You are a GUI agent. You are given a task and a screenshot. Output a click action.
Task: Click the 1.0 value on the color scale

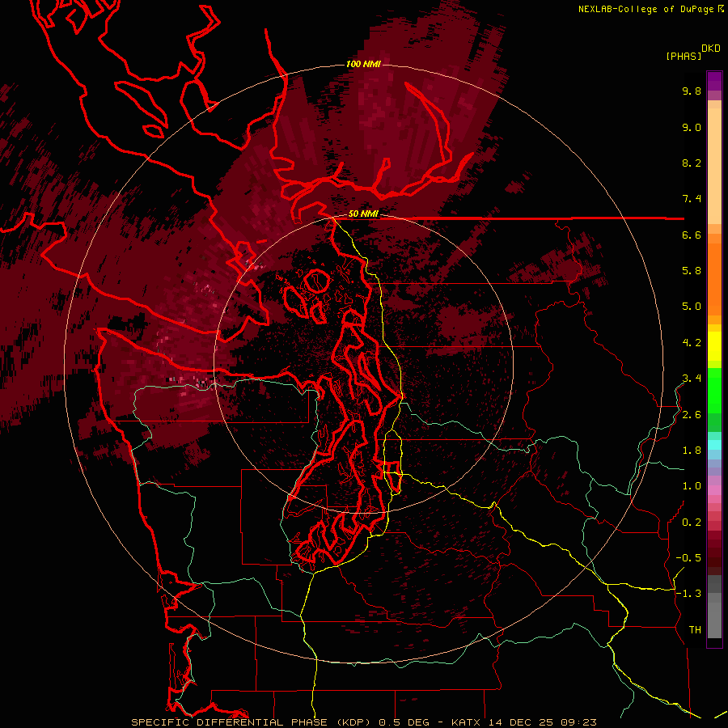(x=692, y=486)
